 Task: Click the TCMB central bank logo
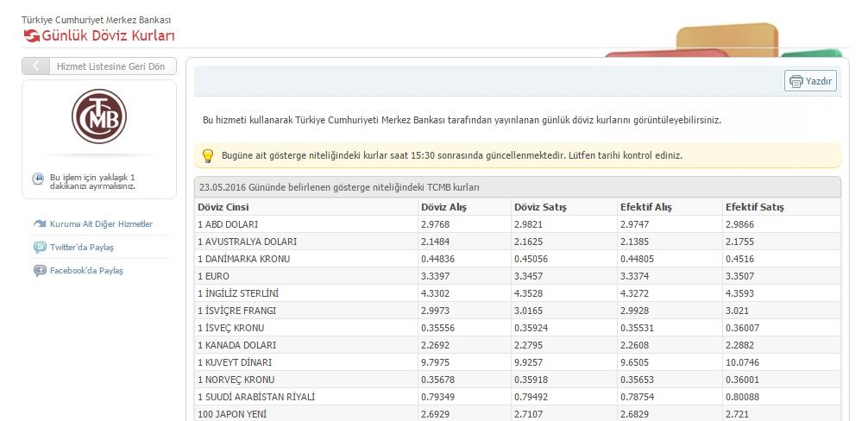[x=99, y=116]
